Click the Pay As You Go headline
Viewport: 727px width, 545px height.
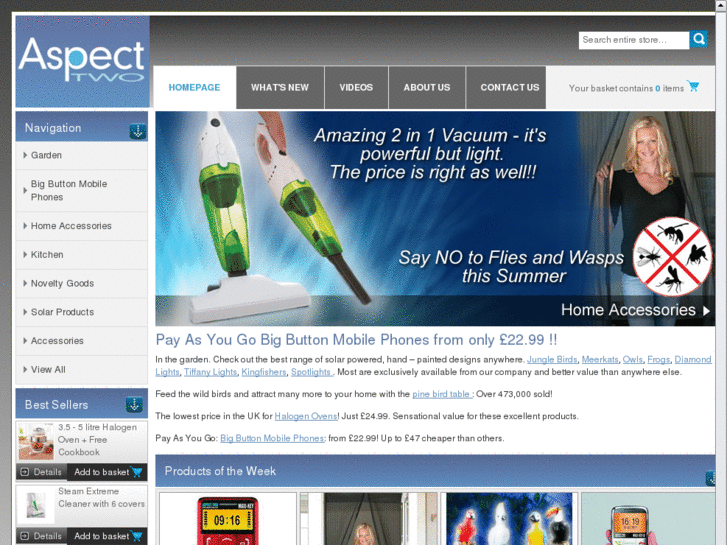pyautogui.click(x=356, y=340)
